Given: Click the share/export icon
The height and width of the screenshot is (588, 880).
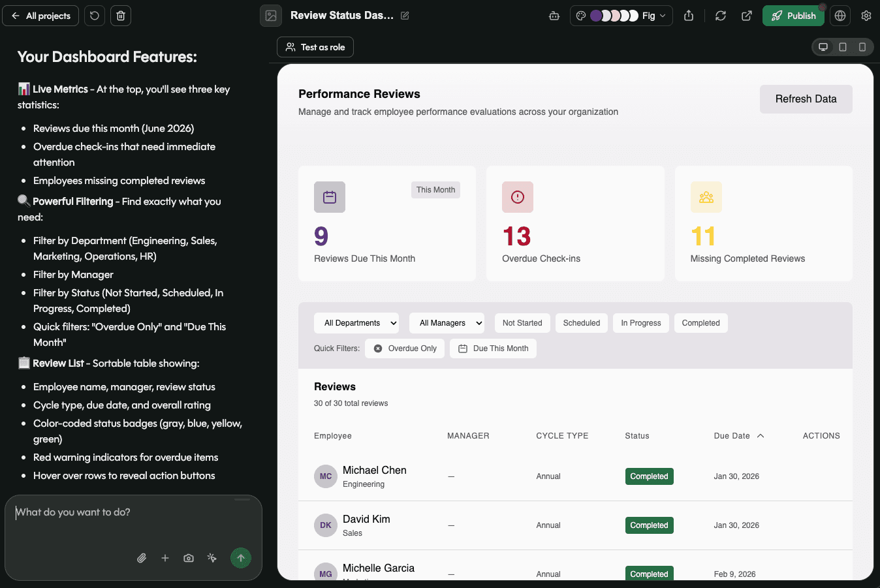Looking at the screenshot, I should (689, 16).
